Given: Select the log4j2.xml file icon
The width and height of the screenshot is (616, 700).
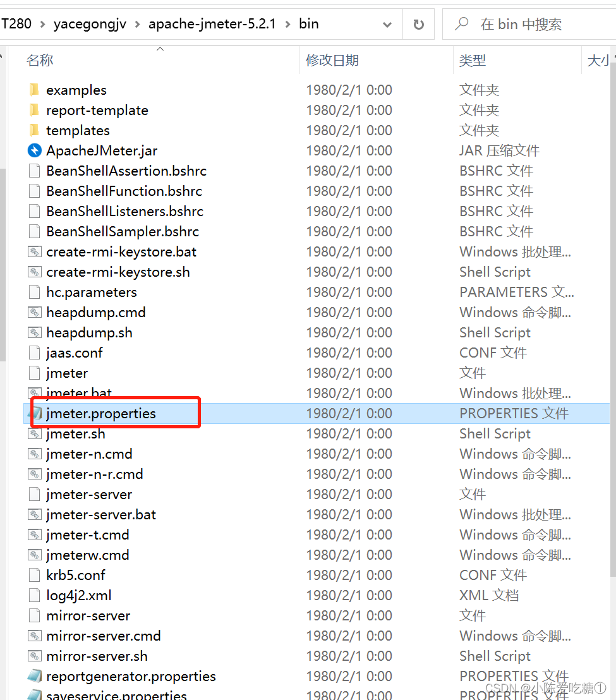Looking at the screenshot, I should [x=34, y=595].
